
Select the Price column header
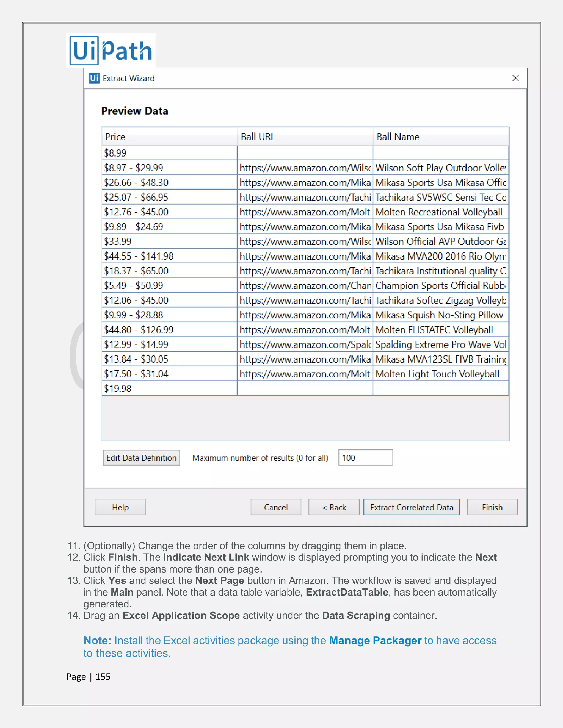pos(169,137)
